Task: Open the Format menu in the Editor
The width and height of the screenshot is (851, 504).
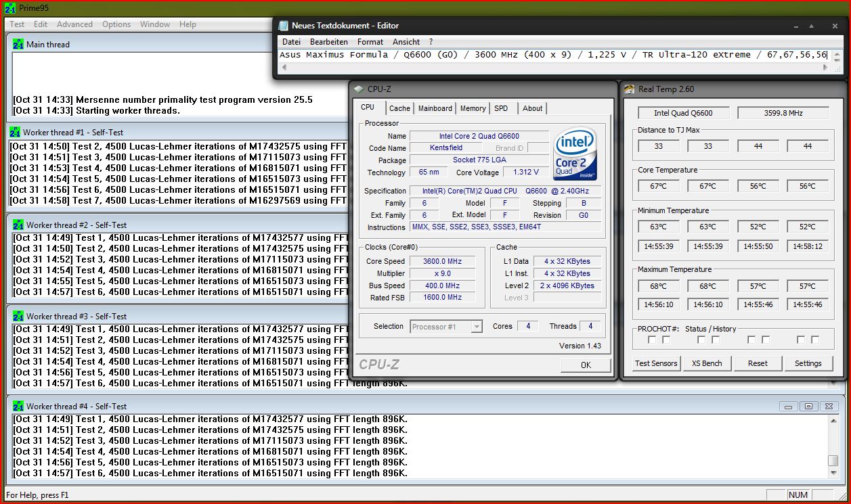Action: [370, 42]
